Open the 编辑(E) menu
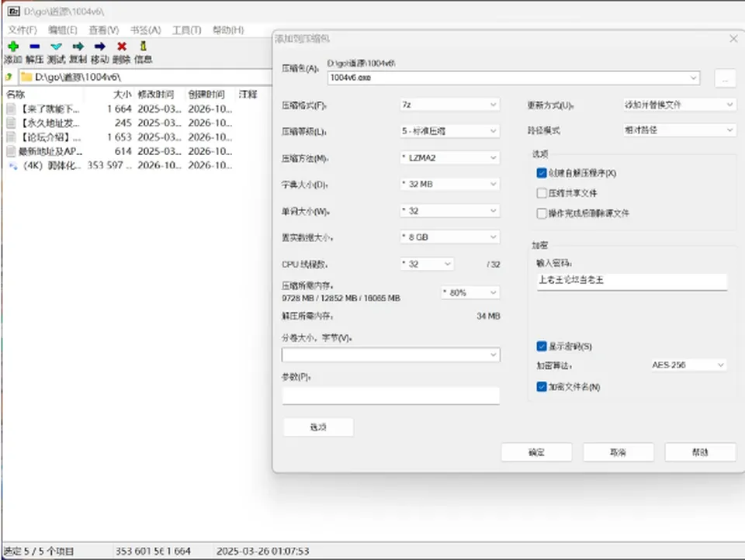Screen dimensions: 745x560 pos(63,30)
